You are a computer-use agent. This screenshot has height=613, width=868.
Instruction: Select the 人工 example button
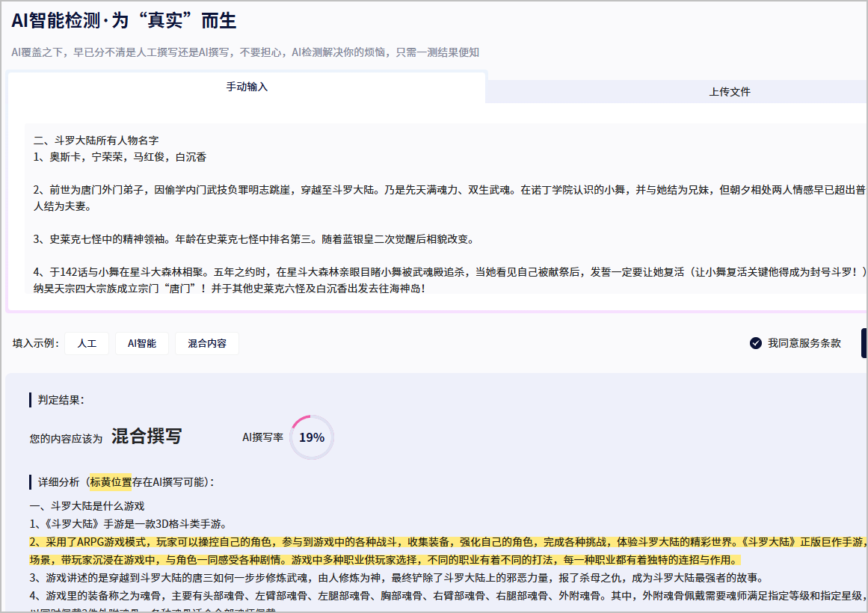(x=87, y=343)
